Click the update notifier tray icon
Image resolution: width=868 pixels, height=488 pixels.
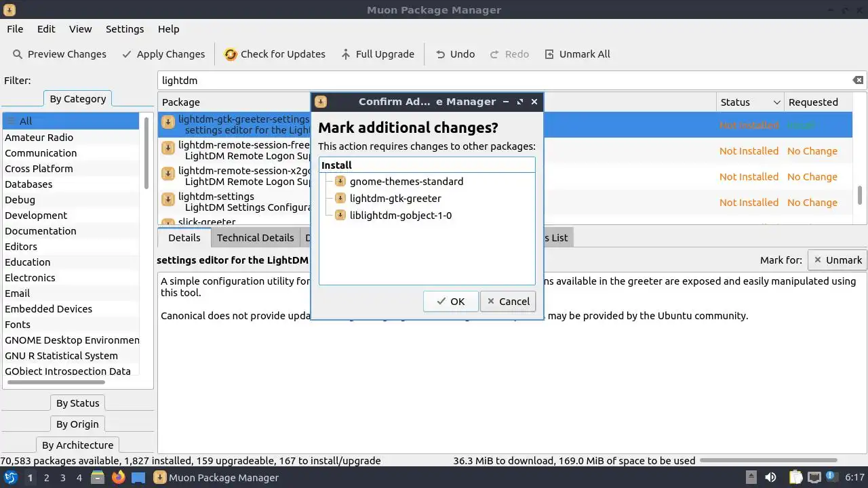831,478
